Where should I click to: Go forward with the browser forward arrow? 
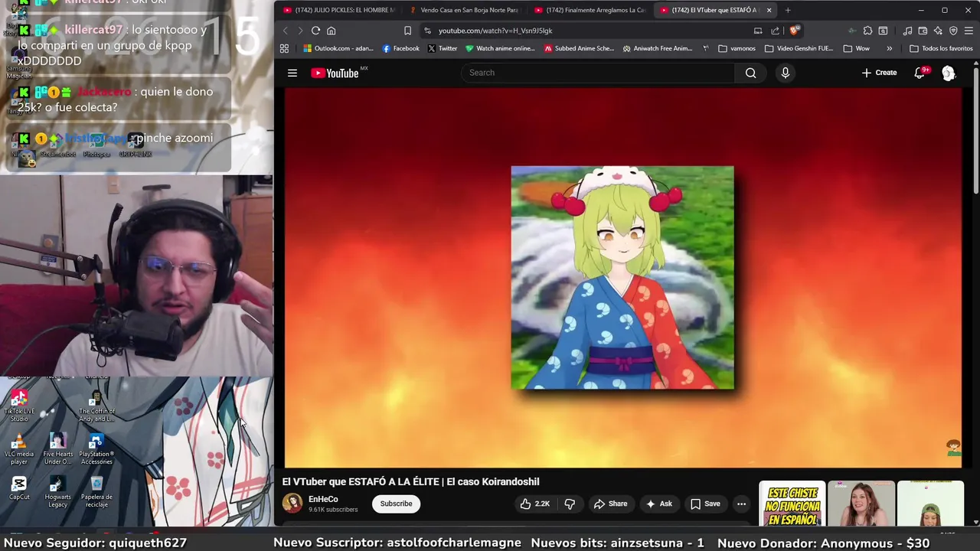tap(299, 31)
